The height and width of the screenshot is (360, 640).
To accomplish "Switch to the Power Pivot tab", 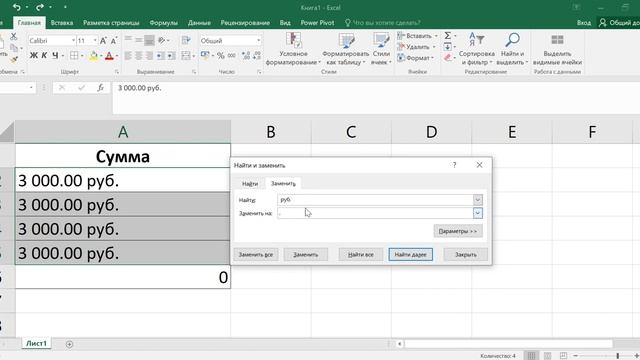I will (x=317, y=23).
